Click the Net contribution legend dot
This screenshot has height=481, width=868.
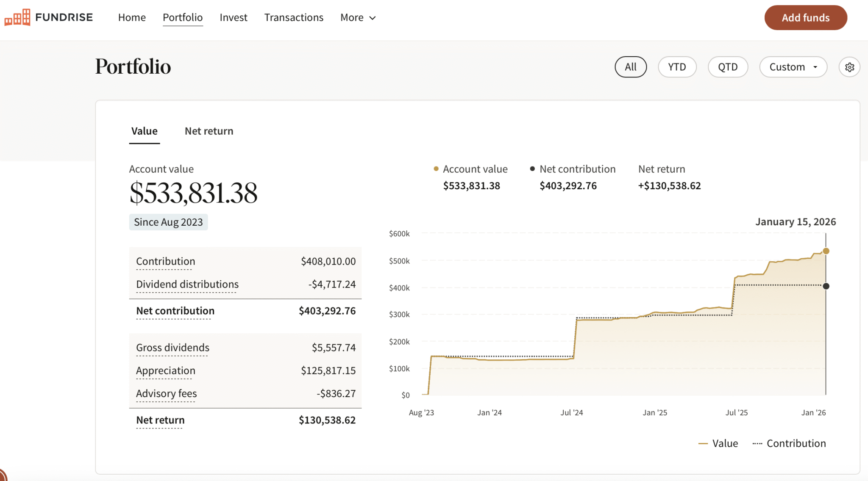coord(532,169)
